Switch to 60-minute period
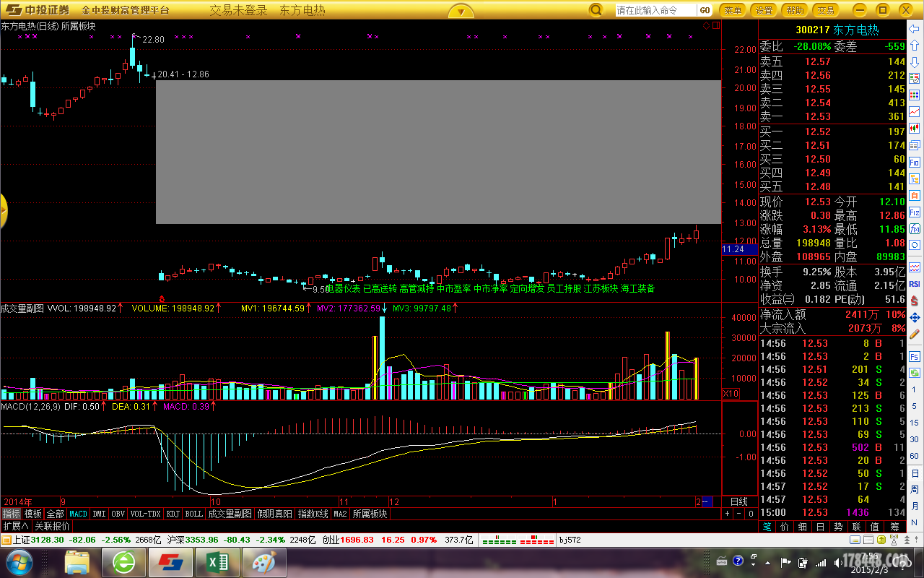 915,457
